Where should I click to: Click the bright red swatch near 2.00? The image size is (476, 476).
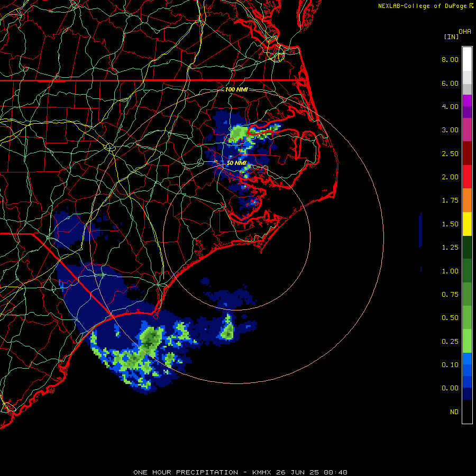(467, 177)
